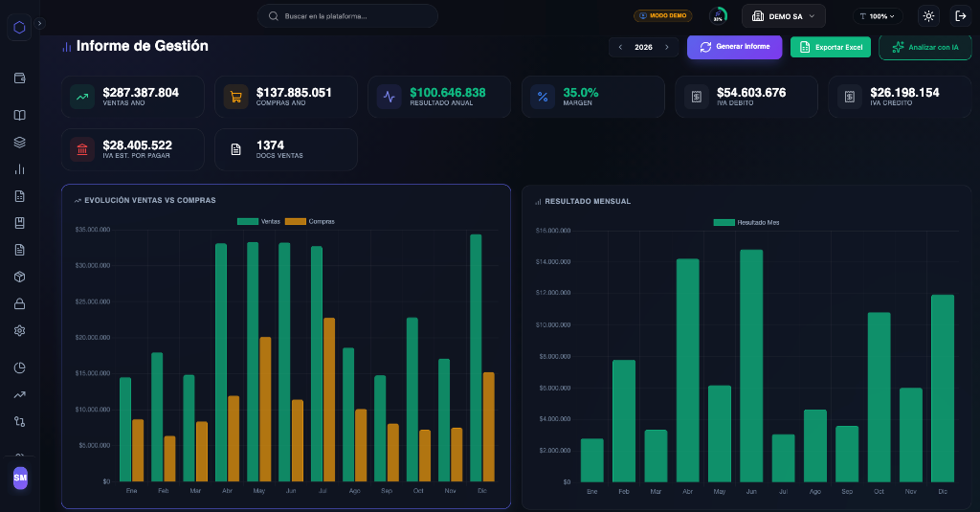The image size is (980, 512).
Task: Click the $54.603.676 IVA débito value
Action: pyautogui.click(x=751, y=93)
